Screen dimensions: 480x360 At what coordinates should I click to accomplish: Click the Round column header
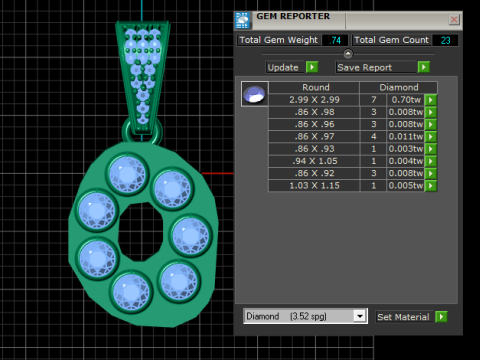tap(314, 87)
